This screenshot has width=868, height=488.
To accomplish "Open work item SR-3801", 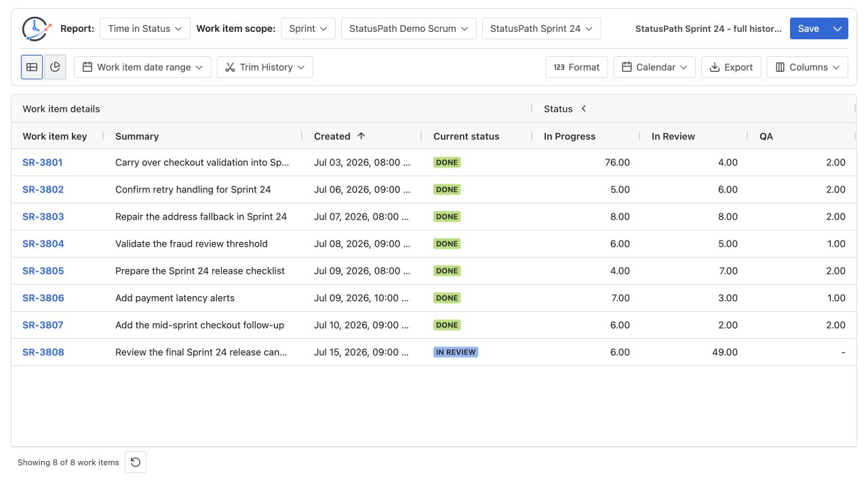I will click(43, 163).
